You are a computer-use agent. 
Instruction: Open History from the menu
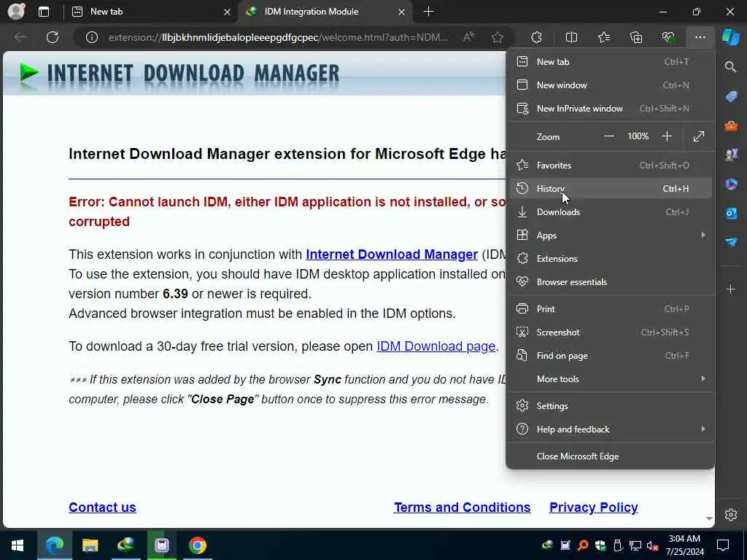tap(611, 189)
